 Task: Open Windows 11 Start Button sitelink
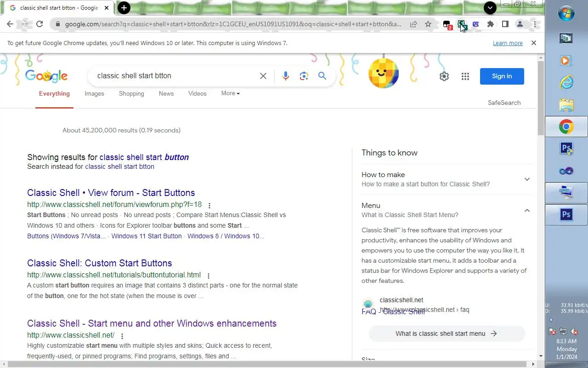click(x=147, y=236)
